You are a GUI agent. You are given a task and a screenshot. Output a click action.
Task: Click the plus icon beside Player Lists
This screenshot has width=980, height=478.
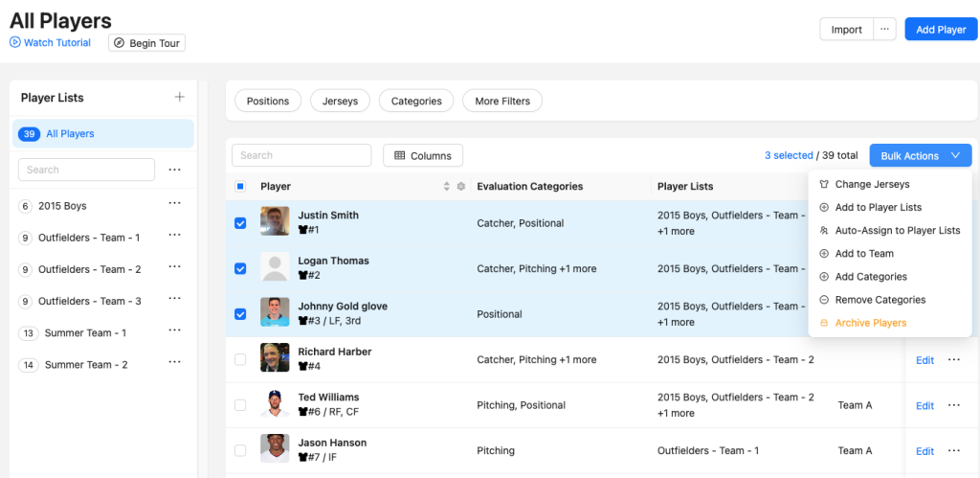(x=179, y=97)
